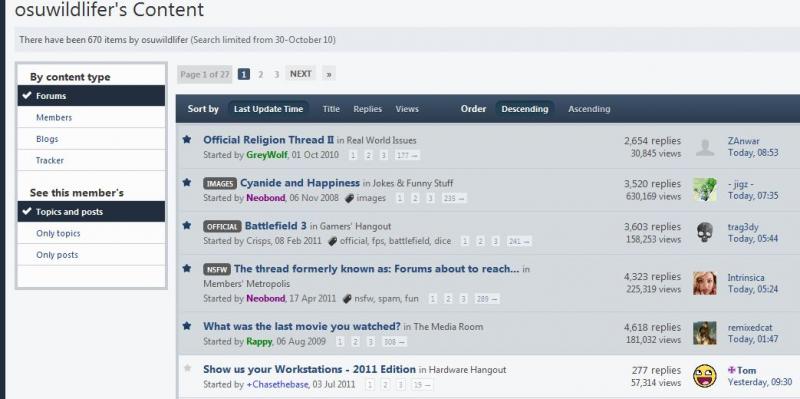800x399 pixels.
Task: Click NSFW prefix badge
Action: coord(217,269)
